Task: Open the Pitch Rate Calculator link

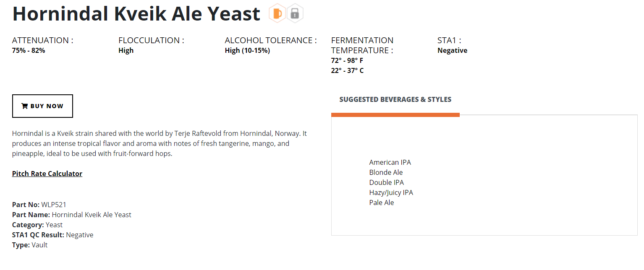Action: pyautogui.click(x=47, y=174)
